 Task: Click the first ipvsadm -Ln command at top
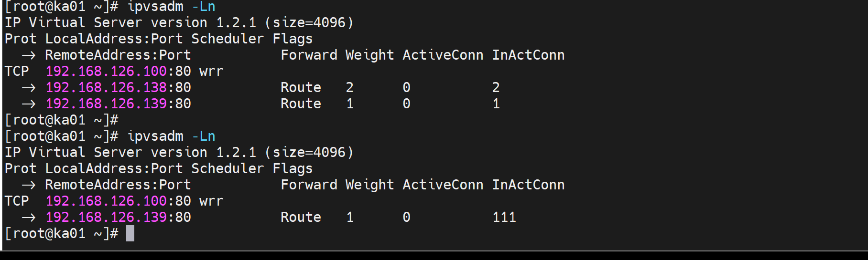171,7
